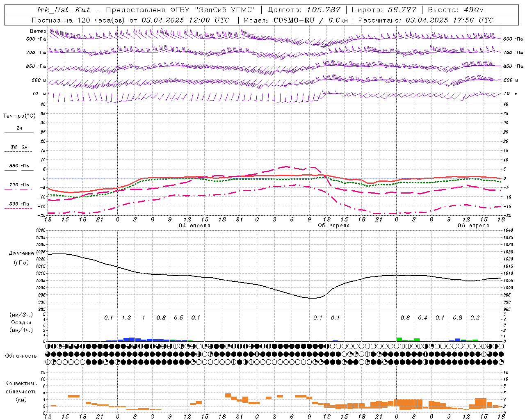Select the Давление panel label
Image resolution: width=525 pixels, height=420 pixels.
pos(21,253)
